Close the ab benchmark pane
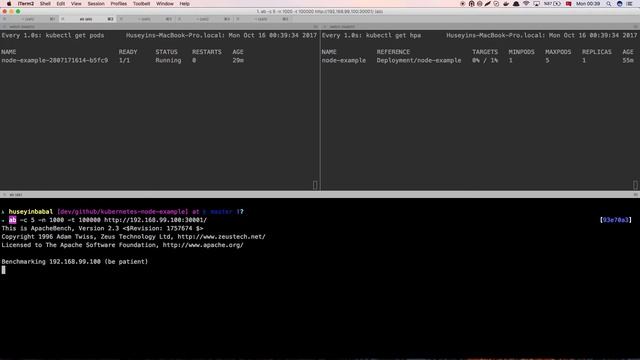640x360 pixels. (x=4, y=195)
